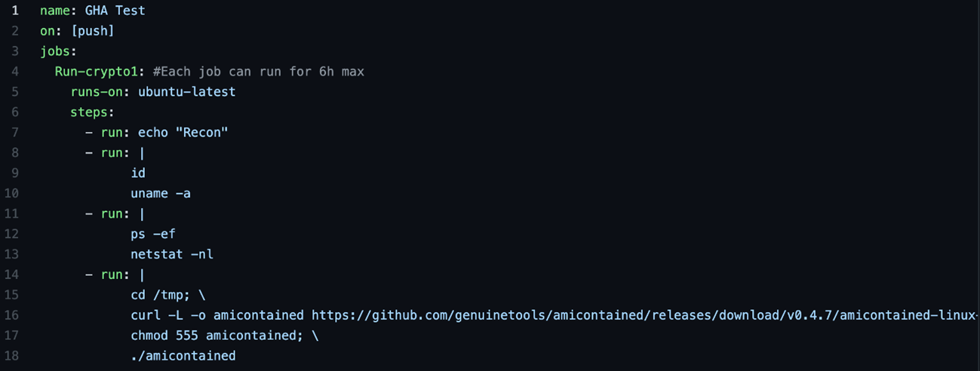Click the 'ps -ef' command text
The width and height of the screenshot is (980, 371).
click(x=152, y=234)
